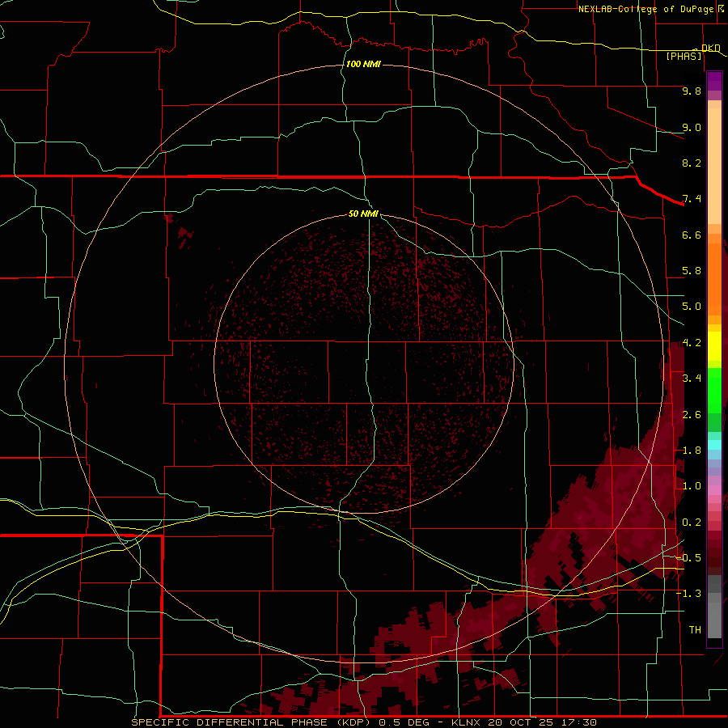This screenshot has height=728, width=728.
Task: Click the 5.8 value on the scale
Action: (x=692, y=271)
